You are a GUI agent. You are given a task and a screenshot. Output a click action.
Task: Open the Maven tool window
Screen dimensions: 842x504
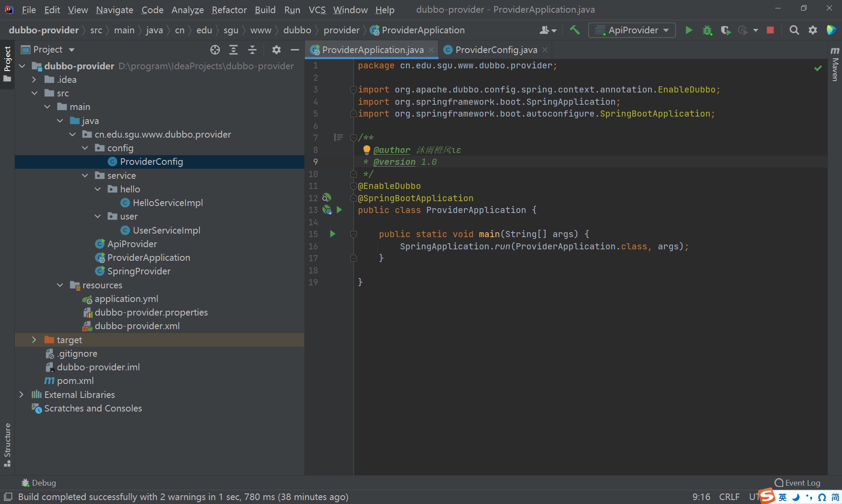pyautogui.click(x=835, y=64)
